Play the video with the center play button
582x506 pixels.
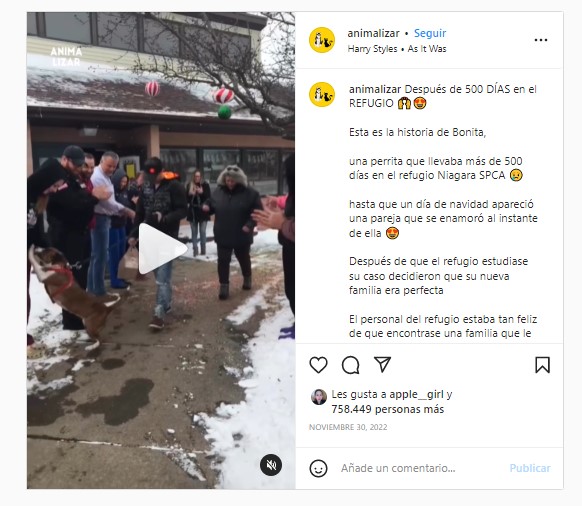(162, 248)
